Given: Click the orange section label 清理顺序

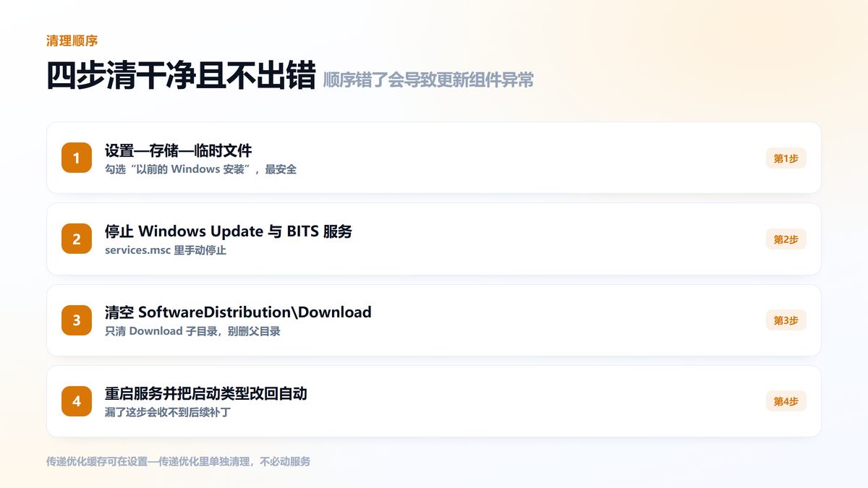Looking at the screenshot, I should coord(72,41).
